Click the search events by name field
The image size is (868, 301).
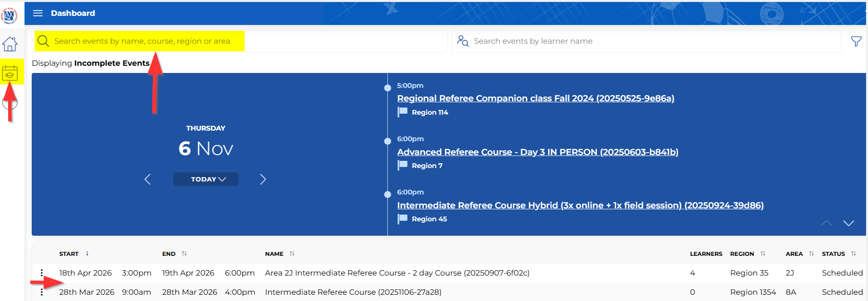coord(240,41)
